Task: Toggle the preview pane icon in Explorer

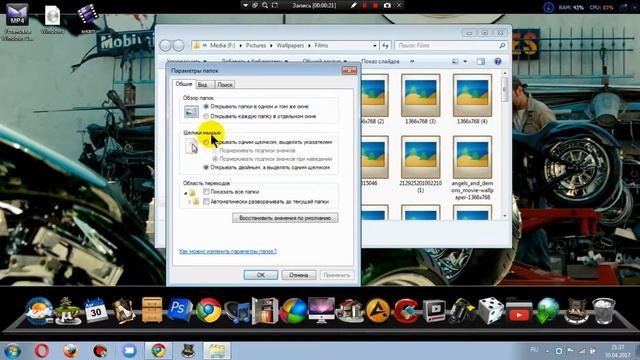Action: pyautogui.click(x=481, y=61)
